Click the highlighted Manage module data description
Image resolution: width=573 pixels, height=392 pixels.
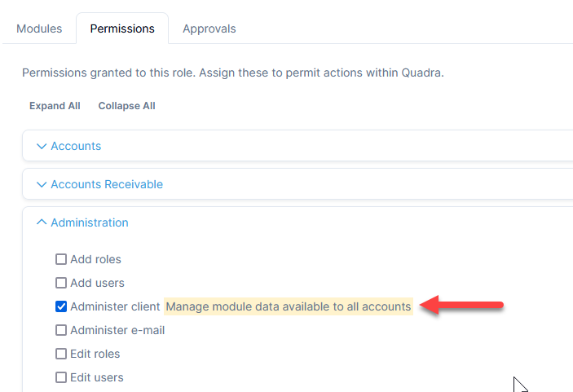[x=289, y=307]
